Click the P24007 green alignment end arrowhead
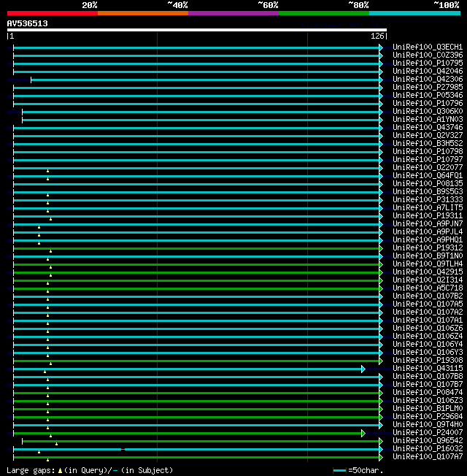Image resolution: width=467 pixels, height=476 pixels. [363, 434]
